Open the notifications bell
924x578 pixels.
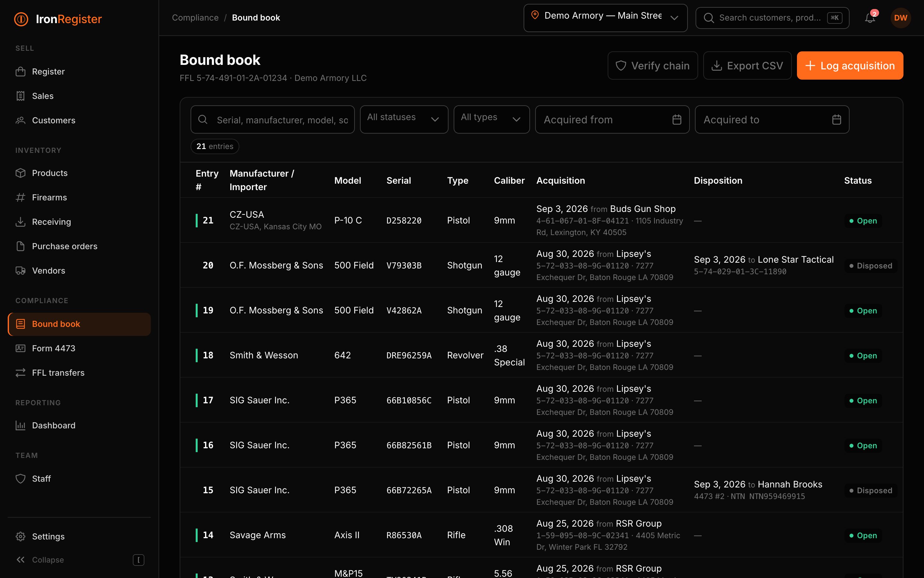pos(870,18)
